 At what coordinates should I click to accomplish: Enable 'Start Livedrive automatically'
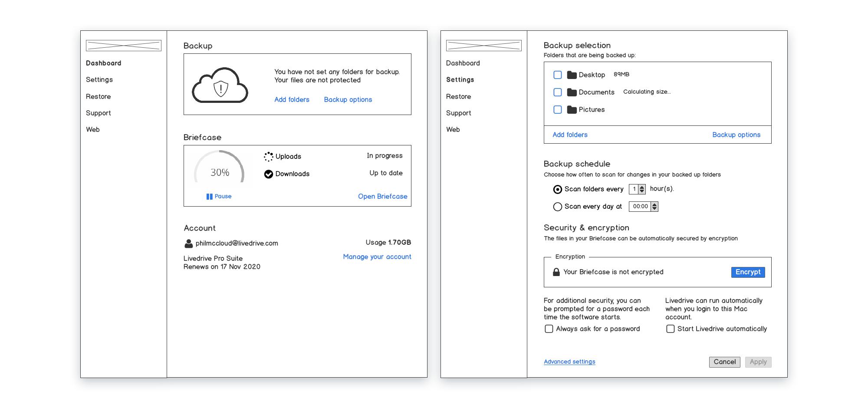coord(671,329)
